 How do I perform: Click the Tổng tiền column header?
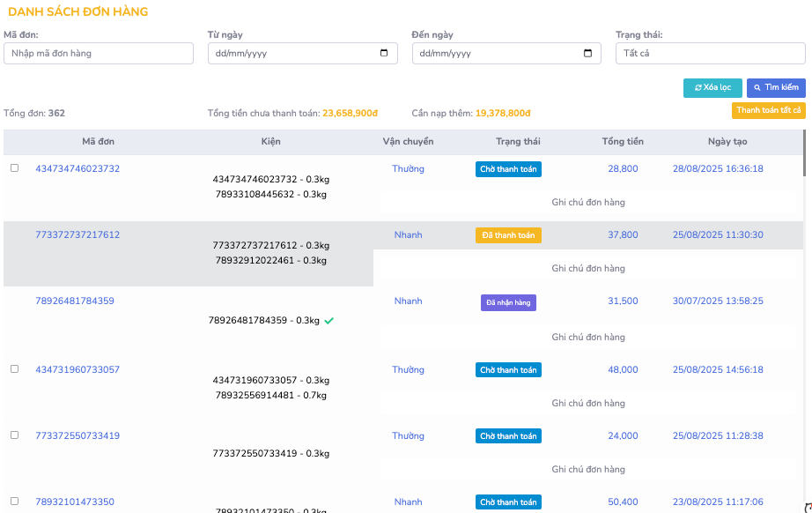(x=623, y=142)
